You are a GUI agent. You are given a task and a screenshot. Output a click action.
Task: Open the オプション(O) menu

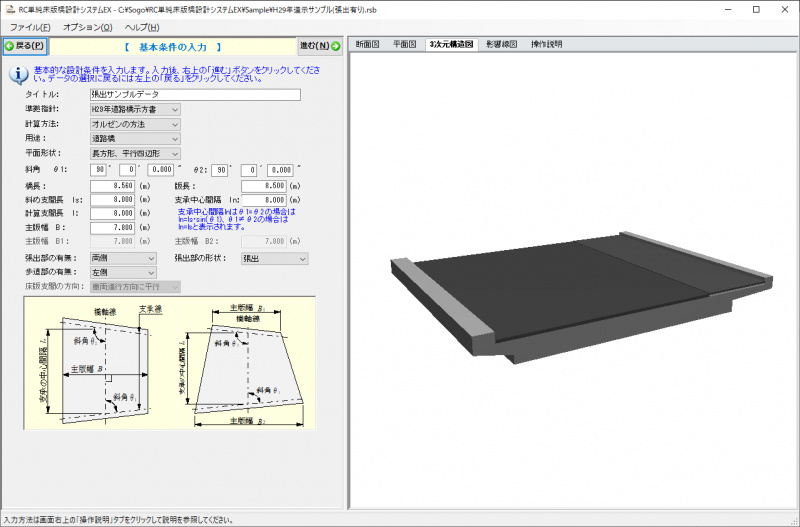click(88, 28)
